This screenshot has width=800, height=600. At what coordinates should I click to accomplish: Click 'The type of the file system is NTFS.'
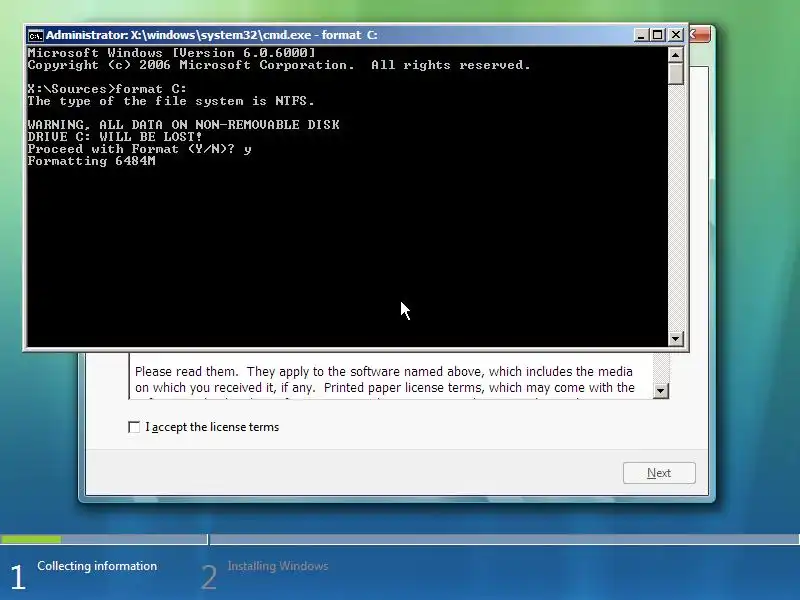click(x=171, y=101)
